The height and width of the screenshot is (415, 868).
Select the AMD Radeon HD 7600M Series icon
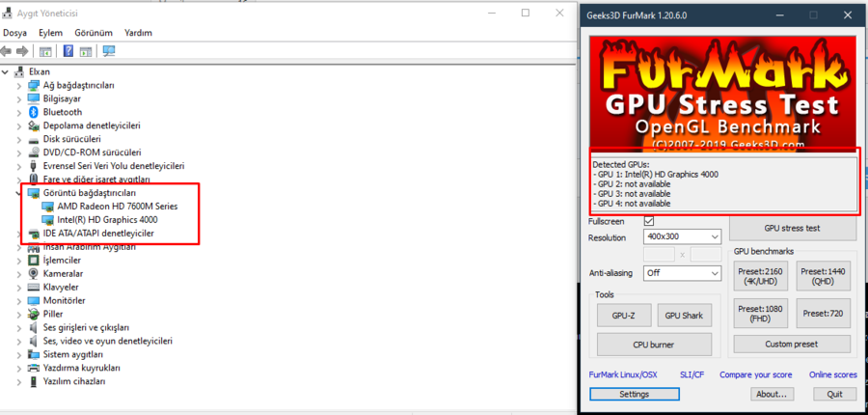pos(49,207)
